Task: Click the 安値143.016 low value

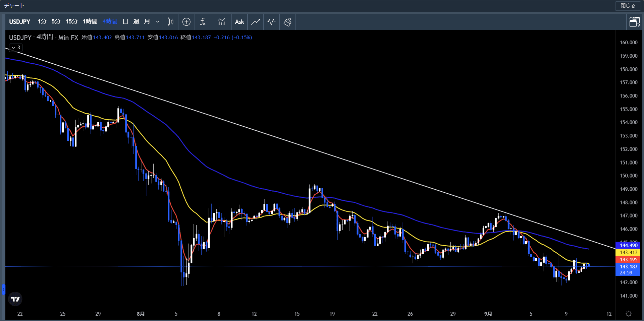Action: [x=163, y=38]
